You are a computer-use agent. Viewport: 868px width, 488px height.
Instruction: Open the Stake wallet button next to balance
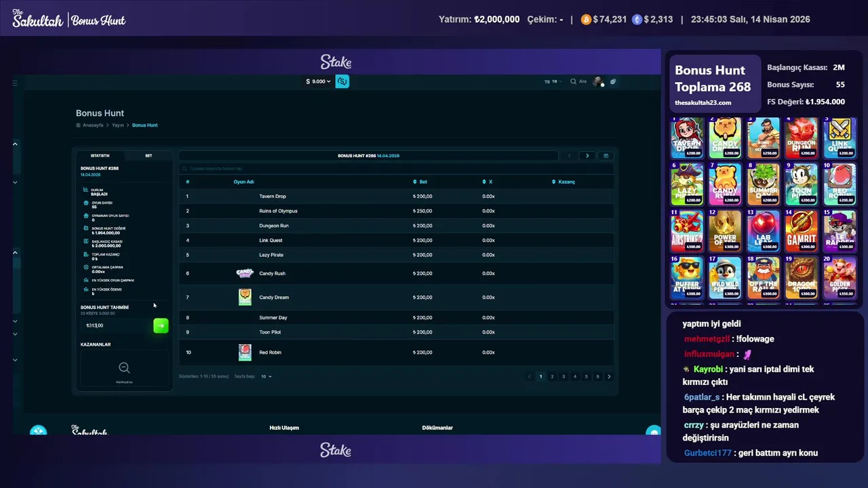click(342, 81)
